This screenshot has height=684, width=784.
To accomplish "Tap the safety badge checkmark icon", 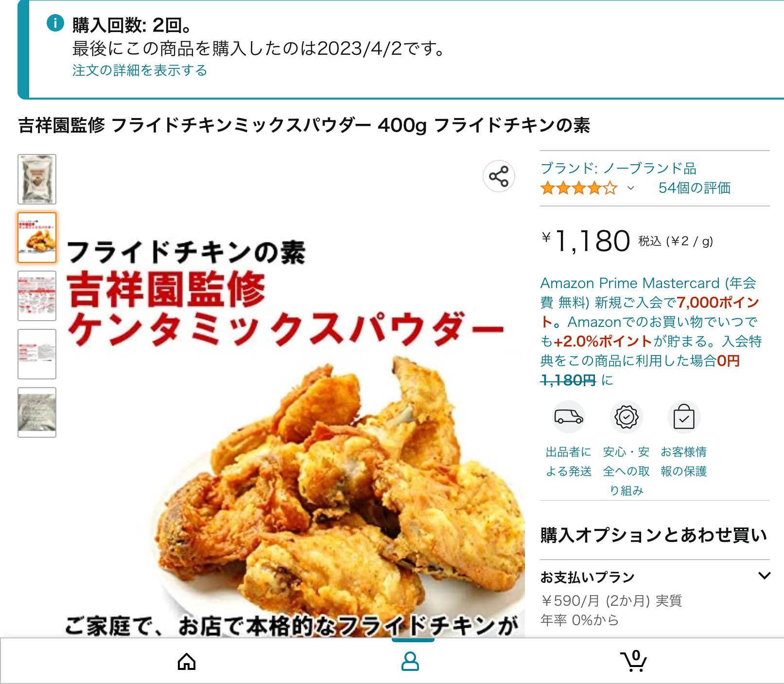I will coord(627,417).
